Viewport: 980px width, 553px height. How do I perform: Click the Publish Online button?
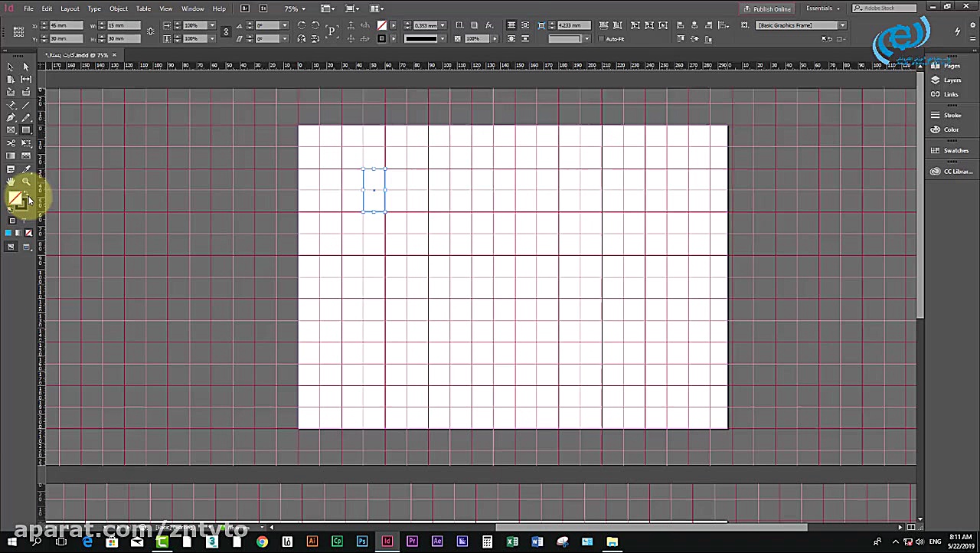[767, 9]
